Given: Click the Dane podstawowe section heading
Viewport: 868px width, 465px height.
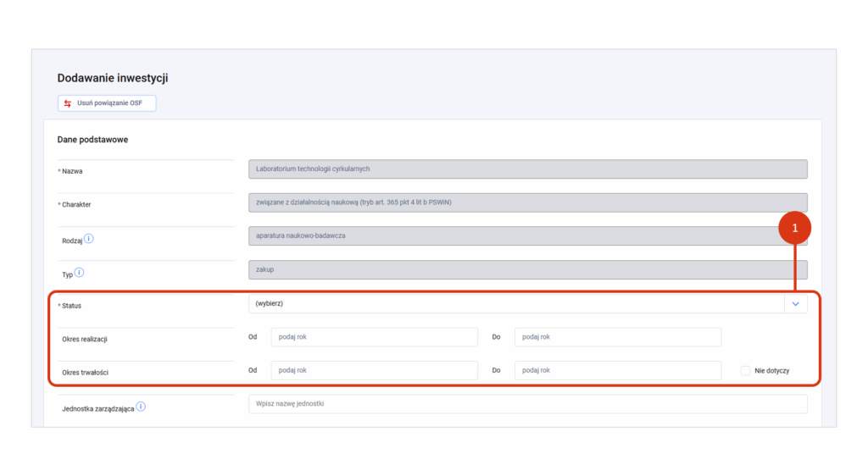Looking at the screenshot, I should [x=92, y=140].
